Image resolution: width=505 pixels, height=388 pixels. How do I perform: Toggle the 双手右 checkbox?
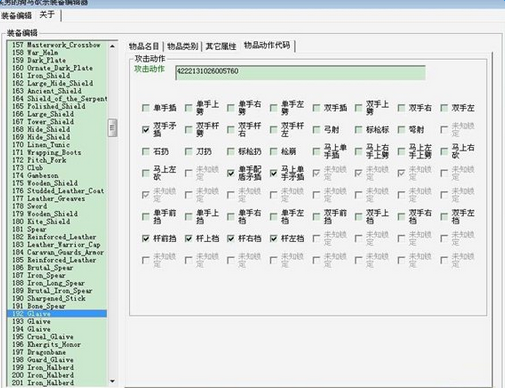[401, 108]
